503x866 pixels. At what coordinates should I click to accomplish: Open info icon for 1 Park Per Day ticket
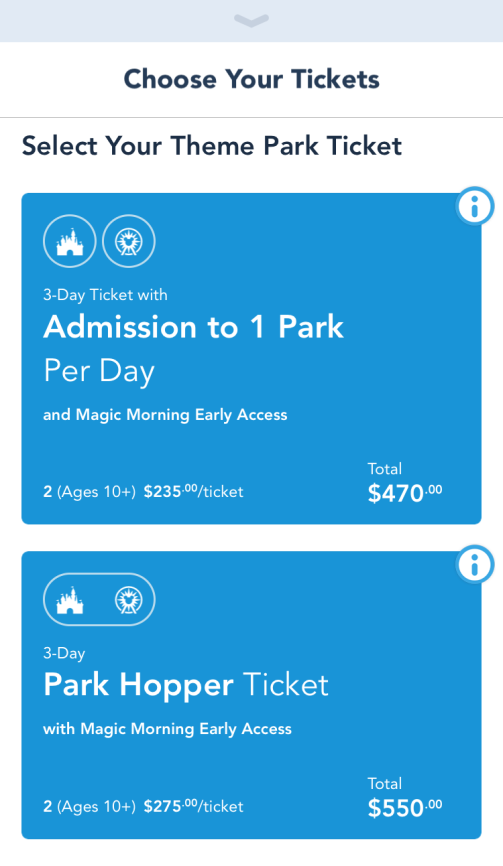pos(475,207)
